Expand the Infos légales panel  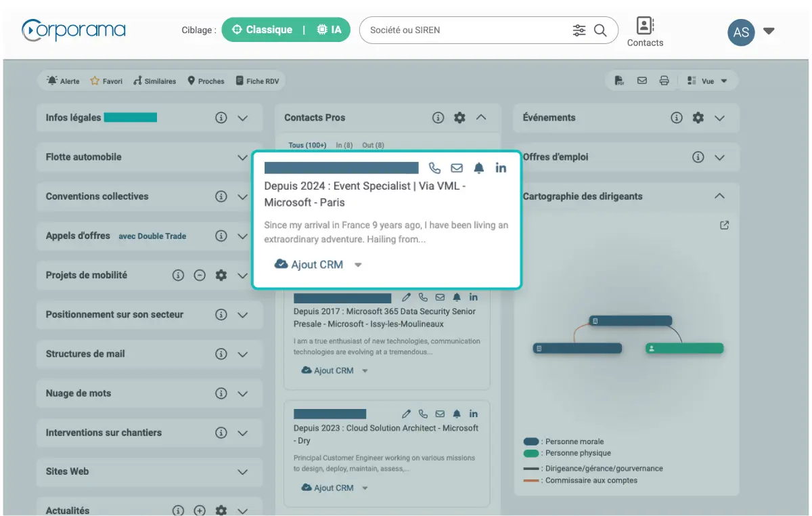pyautogui.click(x=243, y=118)
